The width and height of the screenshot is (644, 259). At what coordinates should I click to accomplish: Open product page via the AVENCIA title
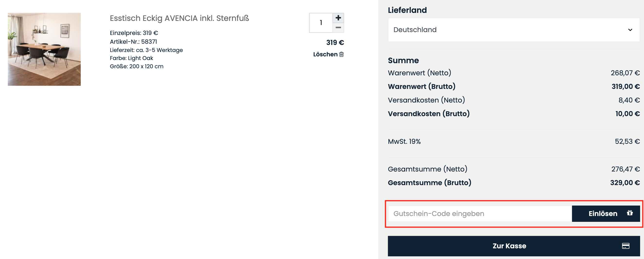point(179,18)
